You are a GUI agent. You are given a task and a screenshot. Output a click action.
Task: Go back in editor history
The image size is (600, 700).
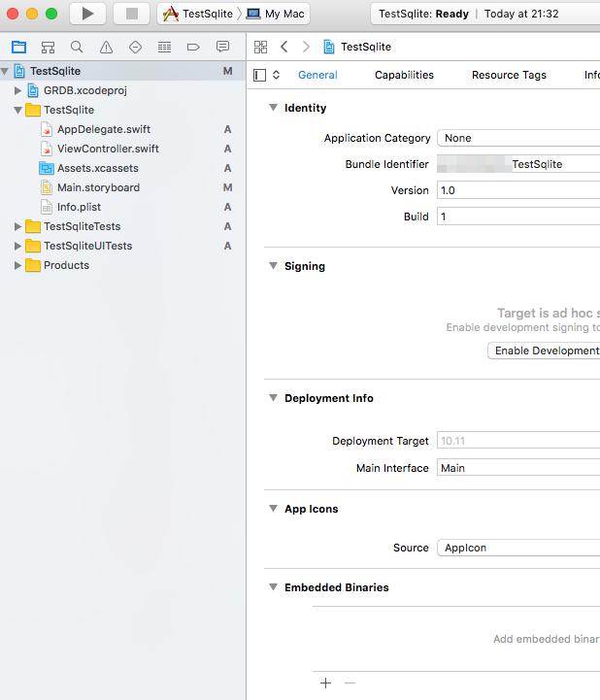(x=283, y=47)
